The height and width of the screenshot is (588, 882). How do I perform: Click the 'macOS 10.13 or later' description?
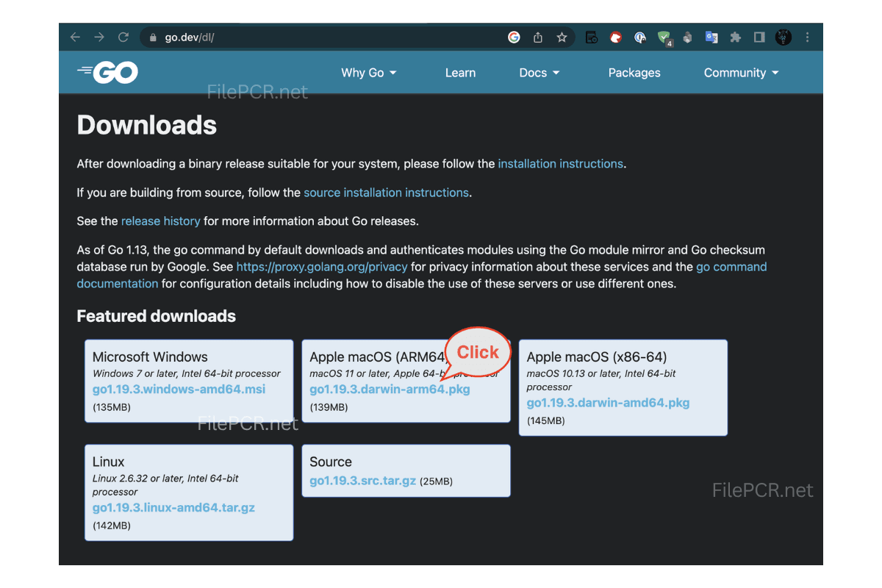pos(601,380)
